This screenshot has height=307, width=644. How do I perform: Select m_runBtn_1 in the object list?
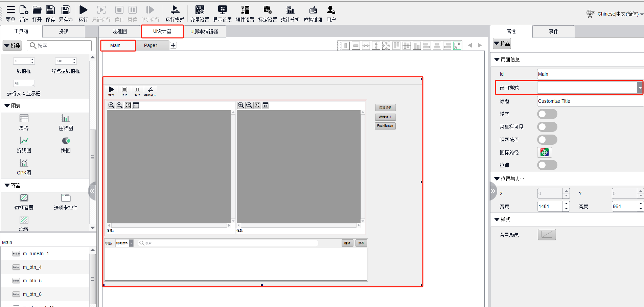45,254
